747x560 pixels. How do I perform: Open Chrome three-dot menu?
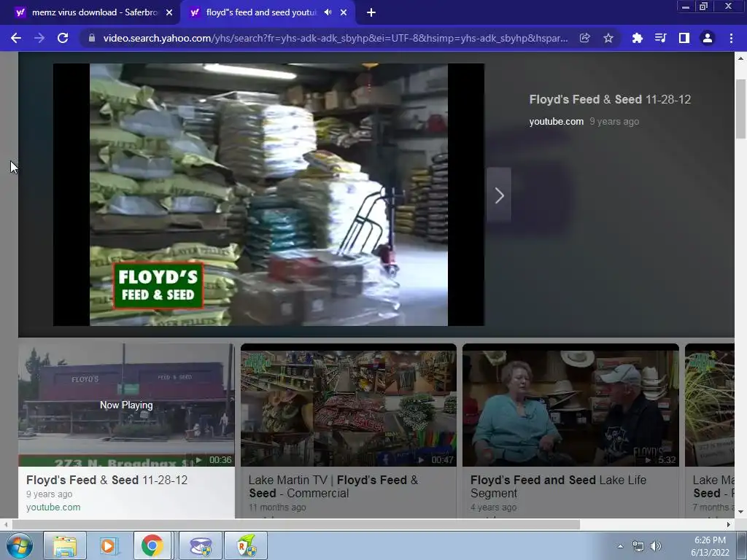pyautogui.click(x=731, y=38)
